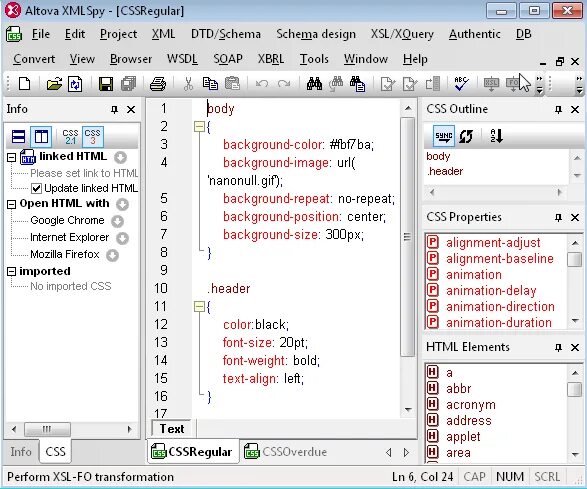Open the File menu

(41, 34)
